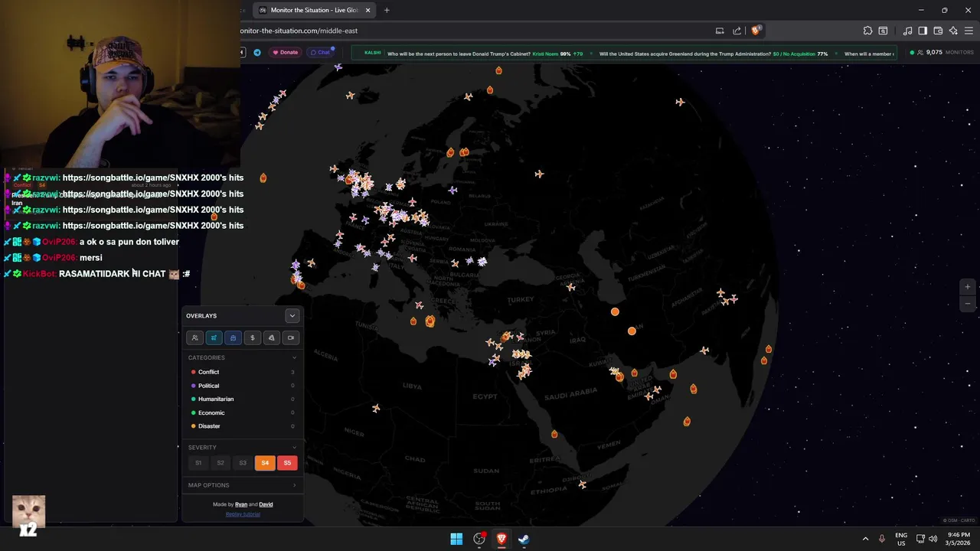This screenshot has width=980, height=551.
Task: Open the Chat button
Action: point(320,52)
